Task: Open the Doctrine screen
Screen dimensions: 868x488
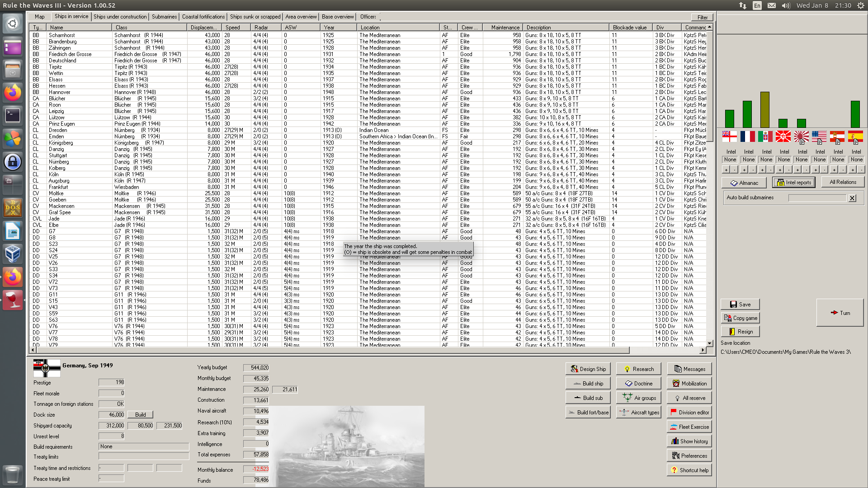Action: [x=638, y=383]
